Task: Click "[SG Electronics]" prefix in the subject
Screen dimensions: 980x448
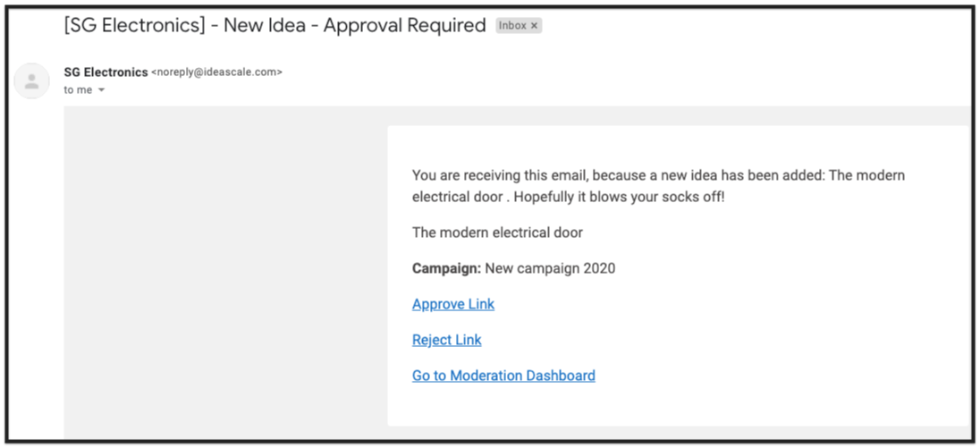Action: click(x=134, y=26)
